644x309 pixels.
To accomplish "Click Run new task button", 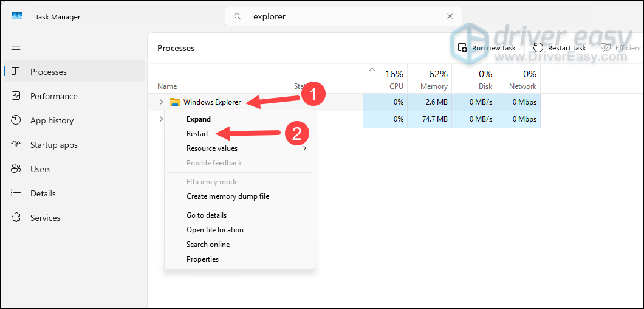I will click(x=487, y=47).
